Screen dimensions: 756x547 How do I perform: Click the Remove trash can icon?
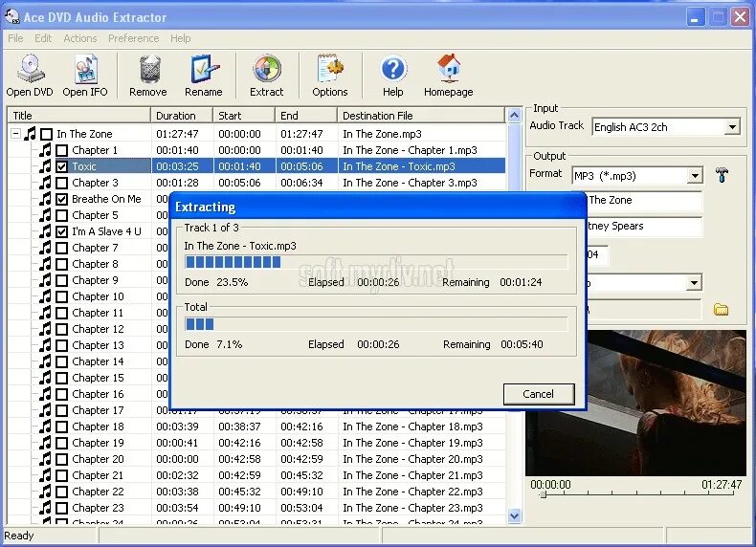coord(148,69)
